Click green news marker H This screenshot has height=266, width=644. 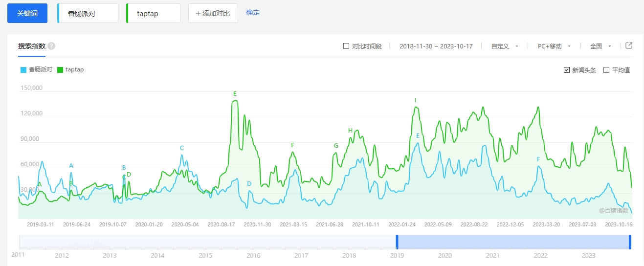(350, 131)
